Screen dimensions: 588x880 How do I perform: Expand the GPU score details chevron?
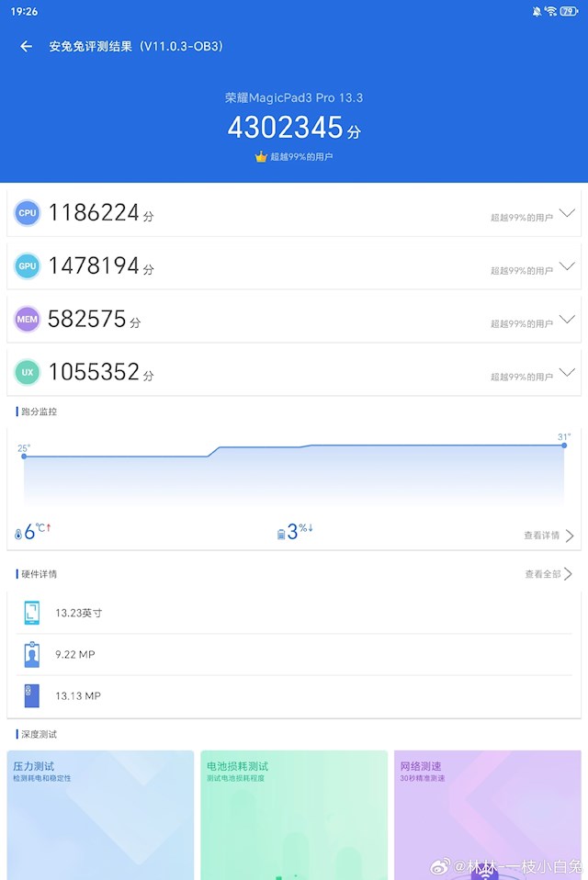click(x=567, y=266)
